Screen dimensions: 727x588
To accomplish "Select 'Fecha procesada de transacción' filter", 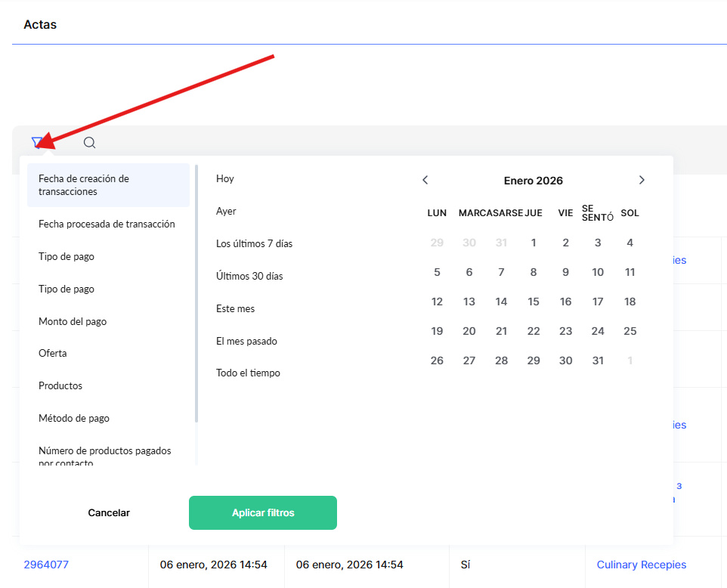I will pos(107,224).
